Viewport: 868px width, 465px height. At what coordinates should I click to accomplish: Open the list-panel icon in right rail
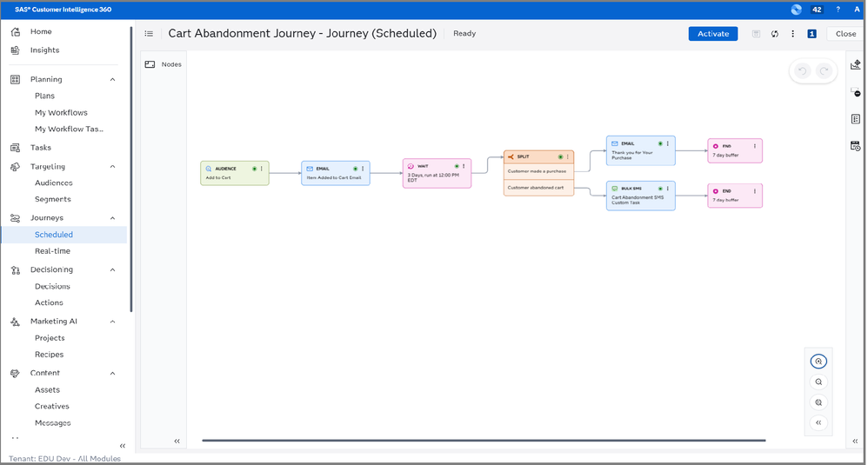coord(856,119)
